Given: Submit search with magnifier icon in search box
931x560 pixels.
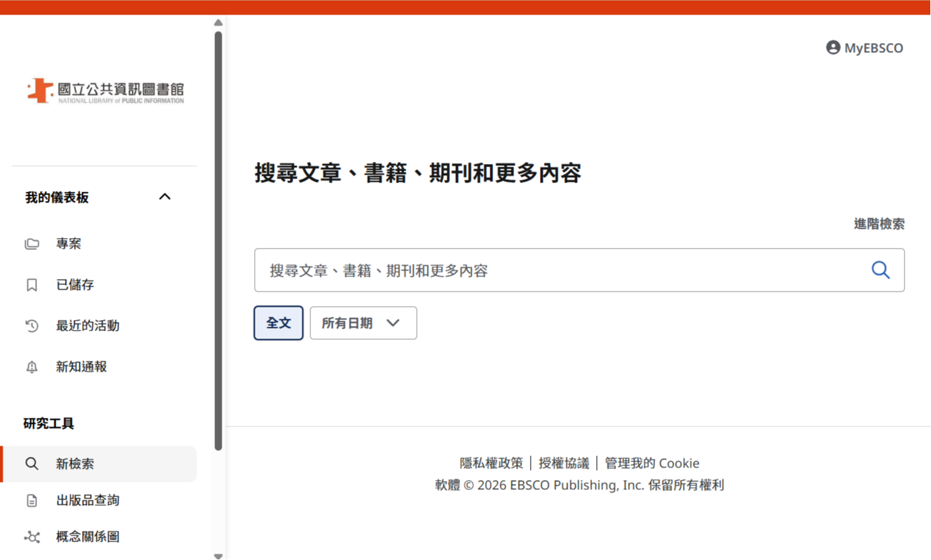Looking at the screenshot, I should tap(881, 270).
